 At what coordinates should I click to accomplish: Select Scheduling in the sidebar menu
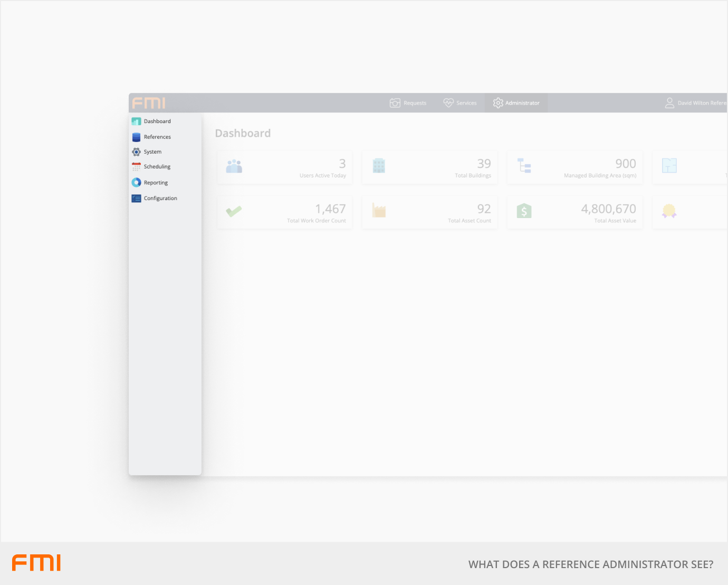click(x=157, y=167)
